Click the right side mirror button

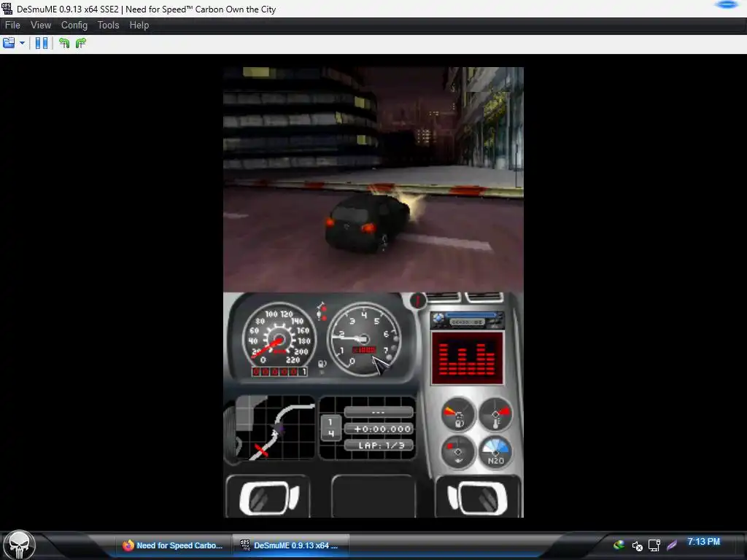478,497
